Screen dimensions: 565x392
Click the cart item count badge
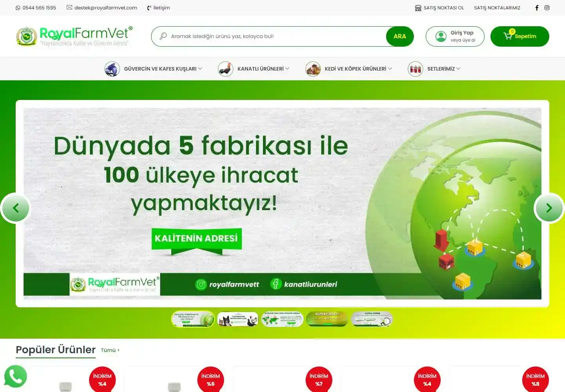(512, 31)
